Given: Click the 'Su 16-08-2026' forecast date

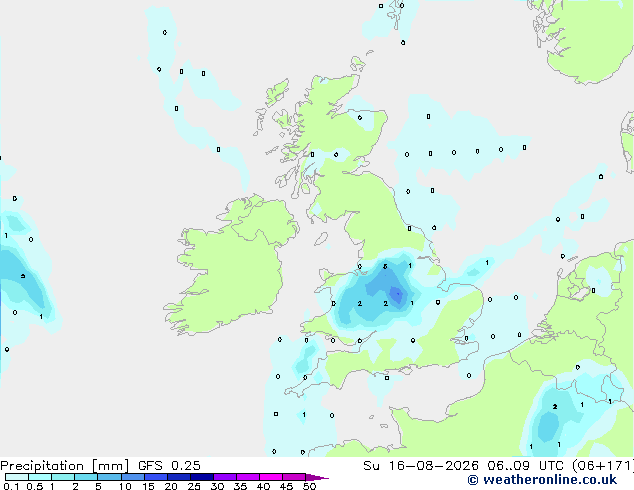Looking at the screenshot, I should tap(421, 466).
